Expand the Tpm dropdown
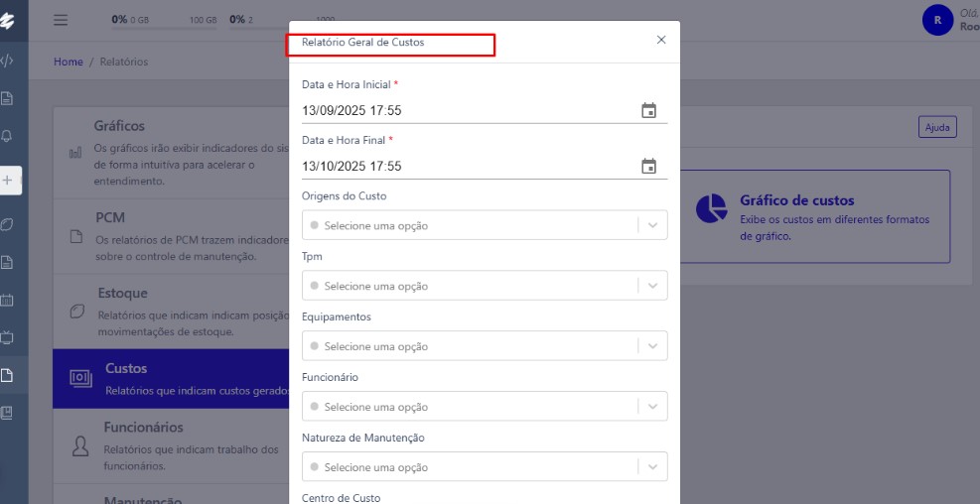 tap(485, 286)
